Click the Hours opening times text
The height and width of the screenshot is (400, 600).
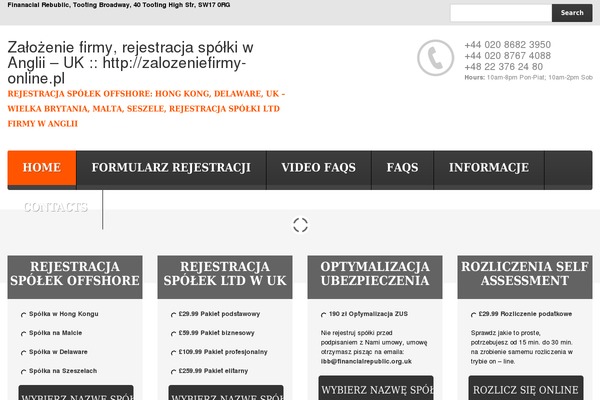(528, 77)
